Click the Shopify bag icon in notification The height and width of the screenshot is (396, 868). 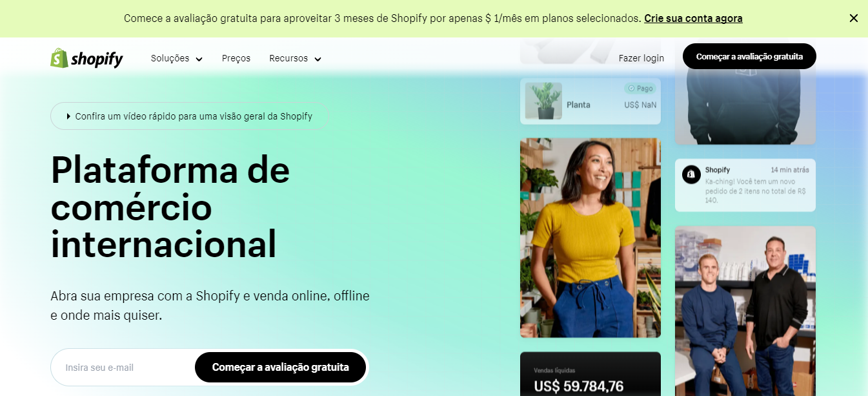691,174
